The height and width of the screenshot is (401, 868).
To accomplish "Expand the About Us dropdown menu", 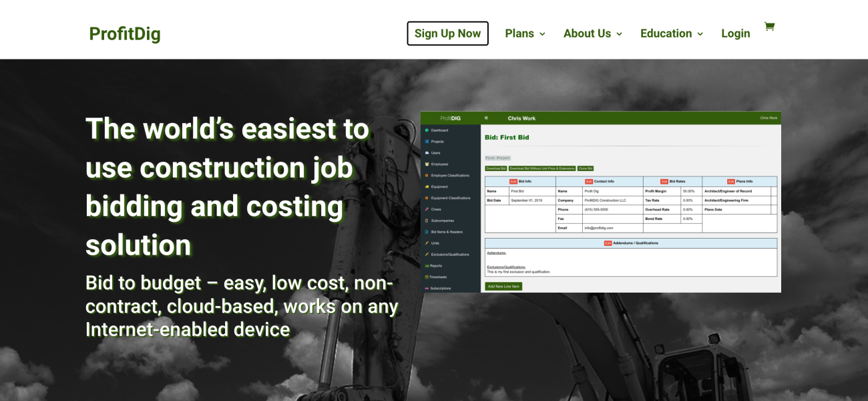I will pos(592,33).
